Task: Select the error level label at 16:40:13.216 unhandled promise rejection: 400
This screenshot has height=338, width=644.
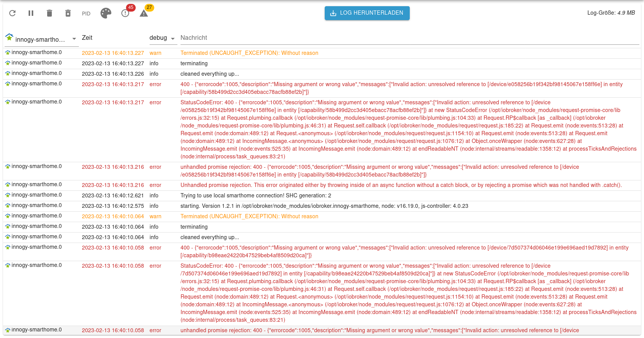Action: click(x=155, y=167)
